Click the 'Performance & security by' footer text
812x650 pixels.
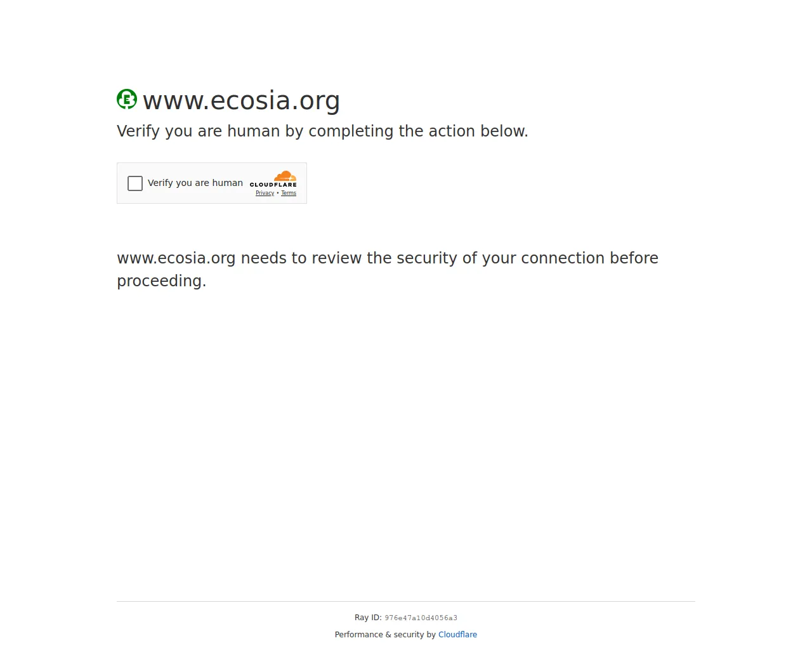(x=385, y=635)
